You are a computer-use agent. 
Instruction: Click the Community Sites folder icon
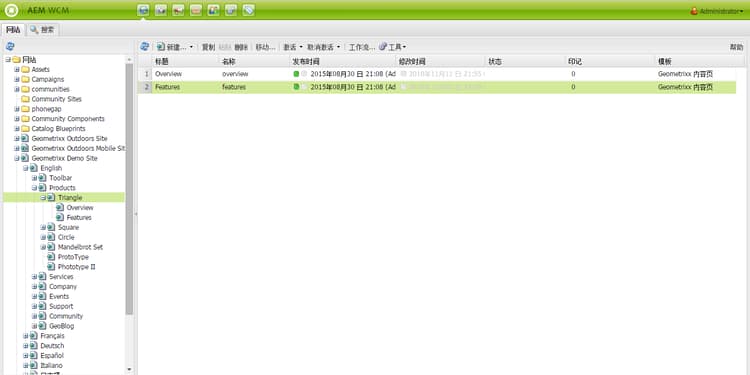pyautogui.click(x=25, y=99)
